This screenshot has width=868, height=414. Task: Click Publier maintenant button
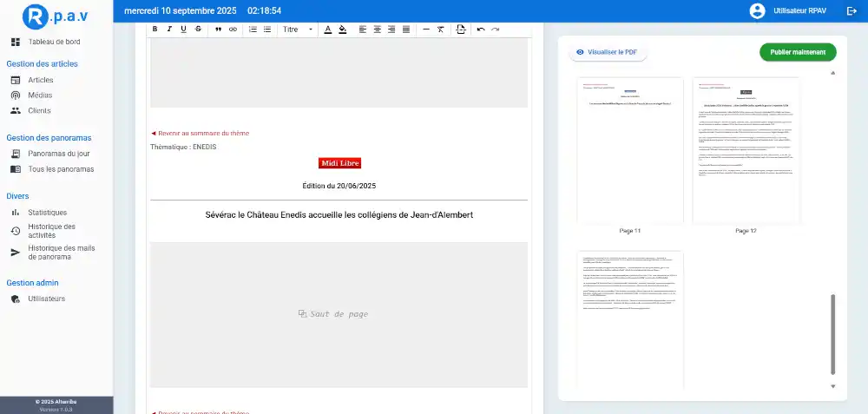798,52
